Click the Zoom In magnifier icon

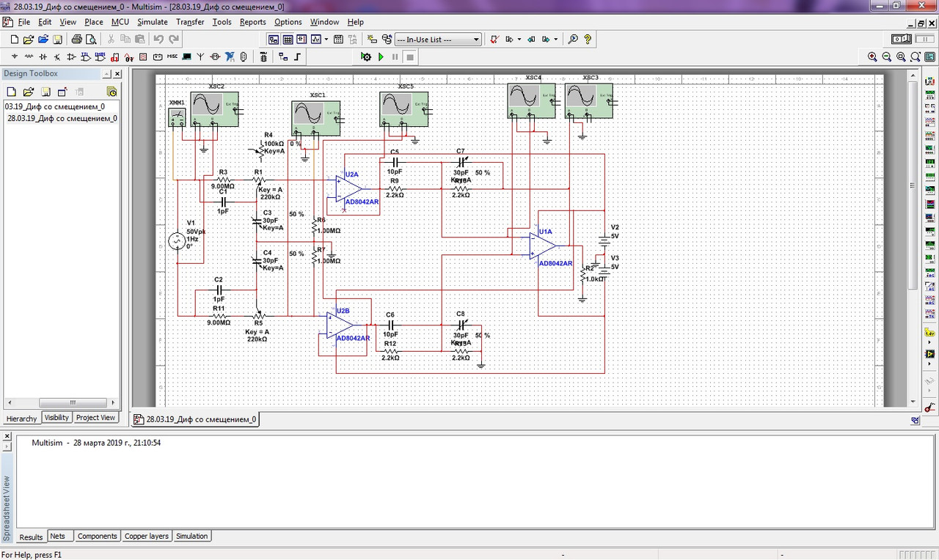point(872,56)
